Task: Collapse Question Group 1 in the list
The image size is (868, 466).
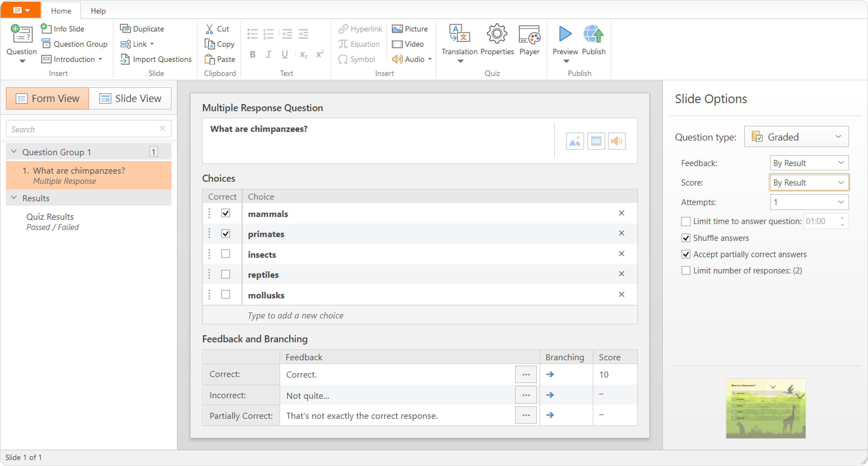Action: click(x=14, y=152)
